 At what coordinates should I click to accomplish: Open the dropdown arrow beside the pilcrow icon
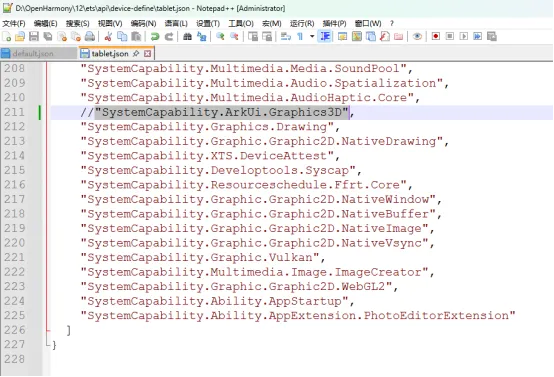(x=312, y=36)
